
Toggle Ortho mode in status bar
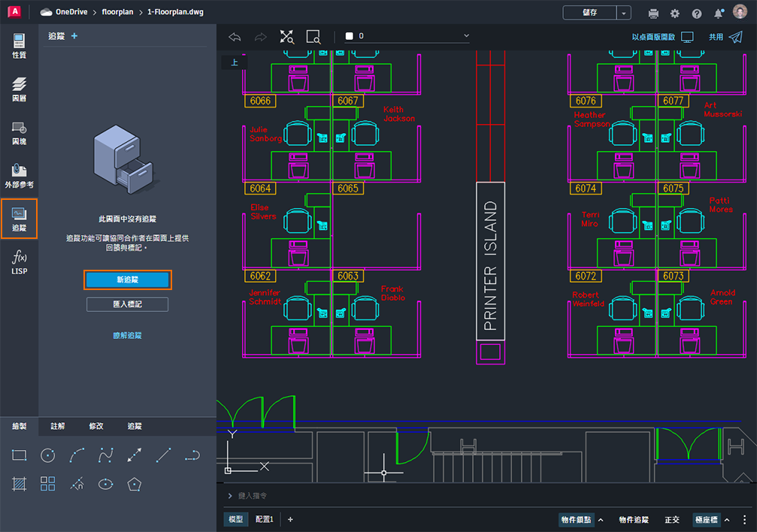click(671, 519)
